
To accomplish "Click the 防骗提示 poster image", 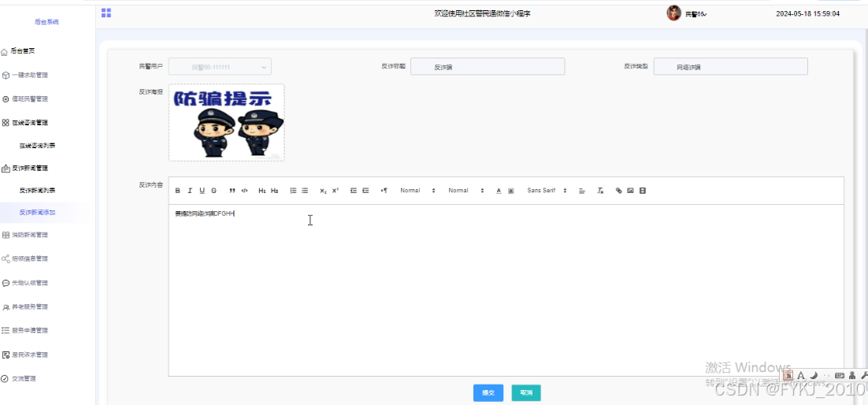I will [227, 122].
